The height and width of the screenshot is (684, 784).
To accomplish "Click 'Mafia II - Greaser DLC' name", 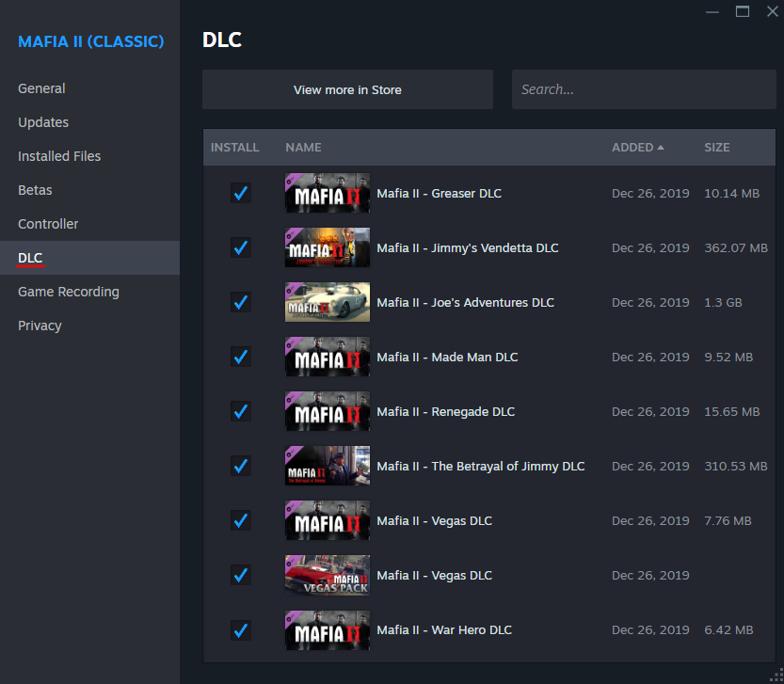I will coord(439,193).
